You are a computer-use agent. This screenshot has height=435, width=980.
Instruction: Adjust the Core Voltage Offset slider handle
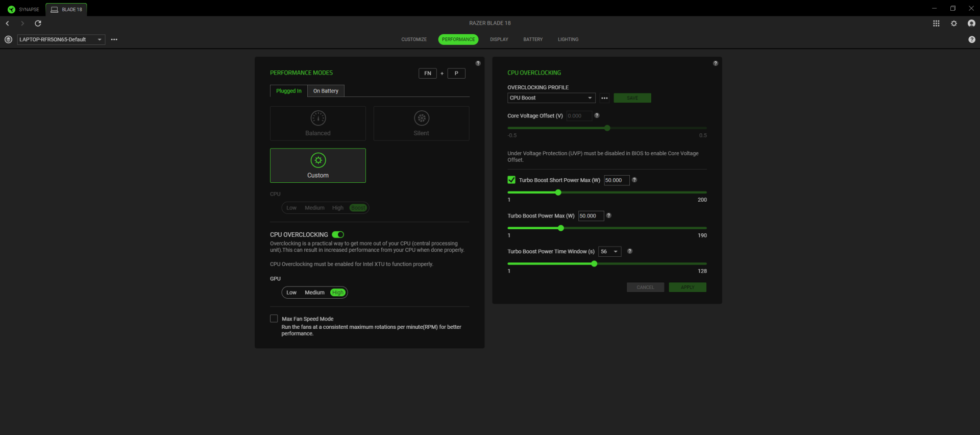coord(607,128)
